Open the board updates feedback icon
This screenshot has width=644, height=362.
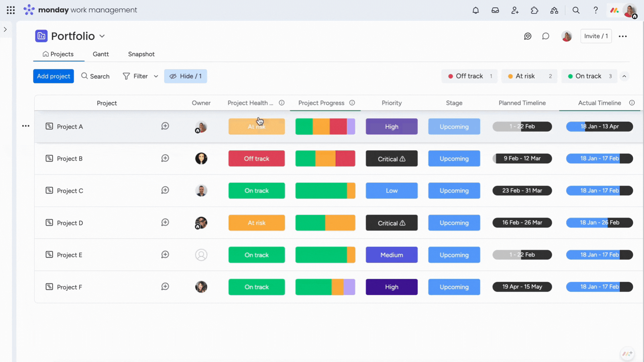(x=528, y=36)
